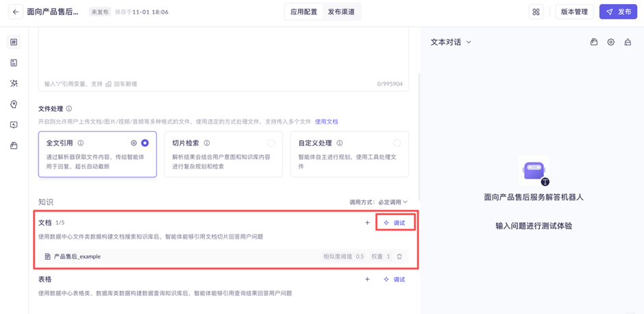Click the 权重 1 value
Viewport: 644px width, 314px height.
tap(381, 256)
